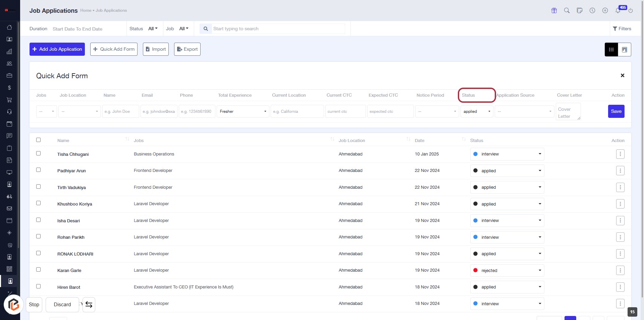
Task: Switch to kanban board view icon
Action: point(625,49)
